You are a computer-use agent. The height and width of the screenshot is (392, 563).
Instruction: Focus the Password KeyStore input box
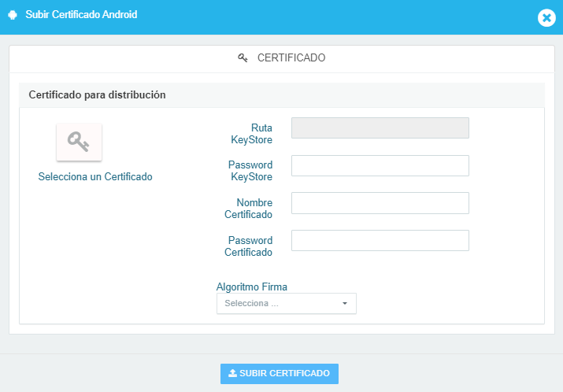click(380, 165)
